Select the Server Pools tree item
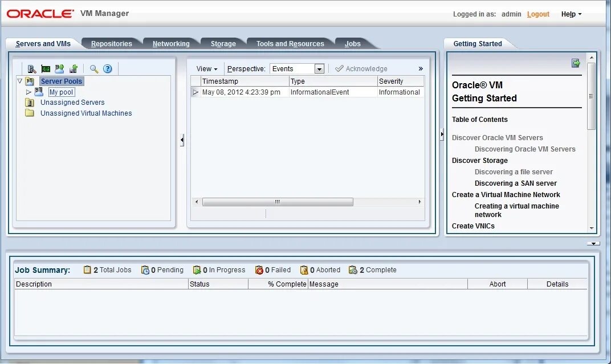Image resolution: width=611 pixels, height=364 pixels. 62,81
